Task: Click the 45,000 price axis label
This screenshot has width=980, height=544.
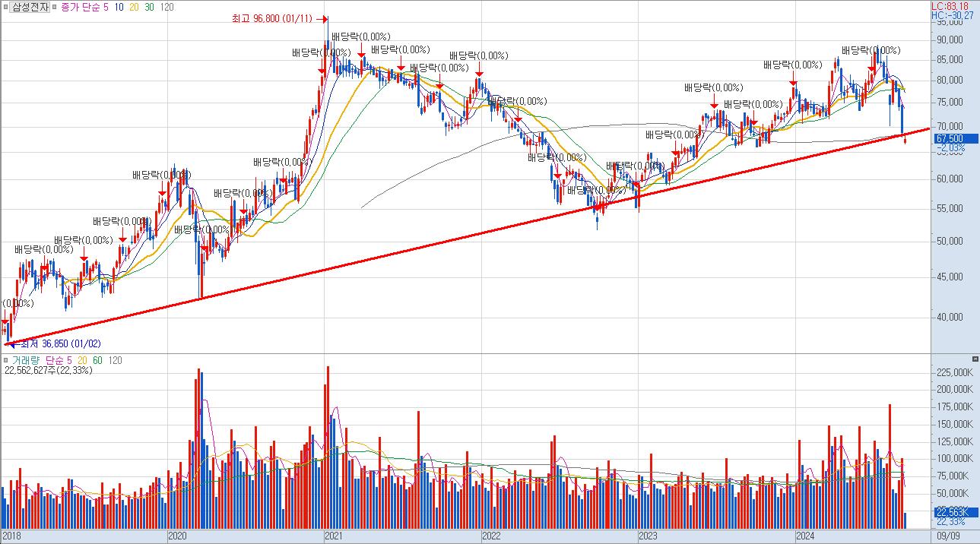Action: (x=950, y=277)
